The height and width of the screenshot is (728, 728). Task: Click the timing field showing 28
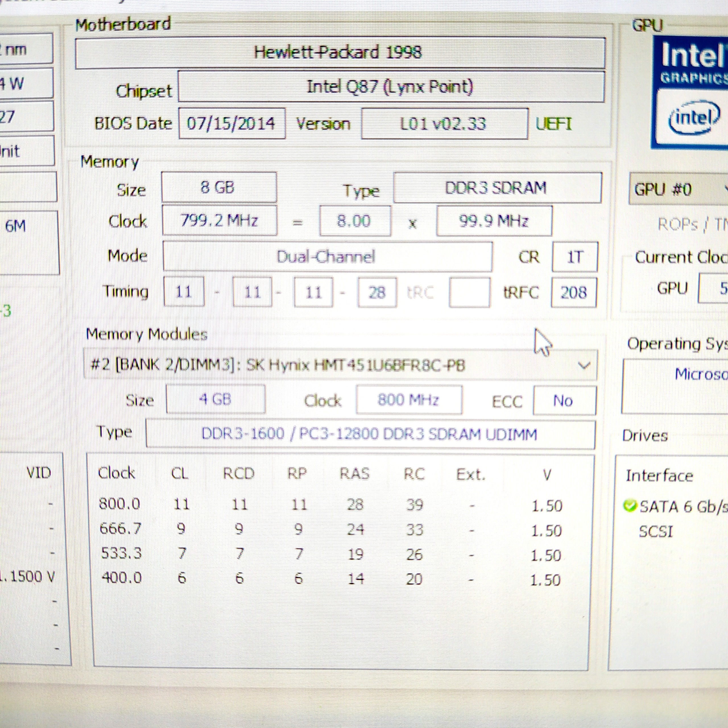click(377, 292)
